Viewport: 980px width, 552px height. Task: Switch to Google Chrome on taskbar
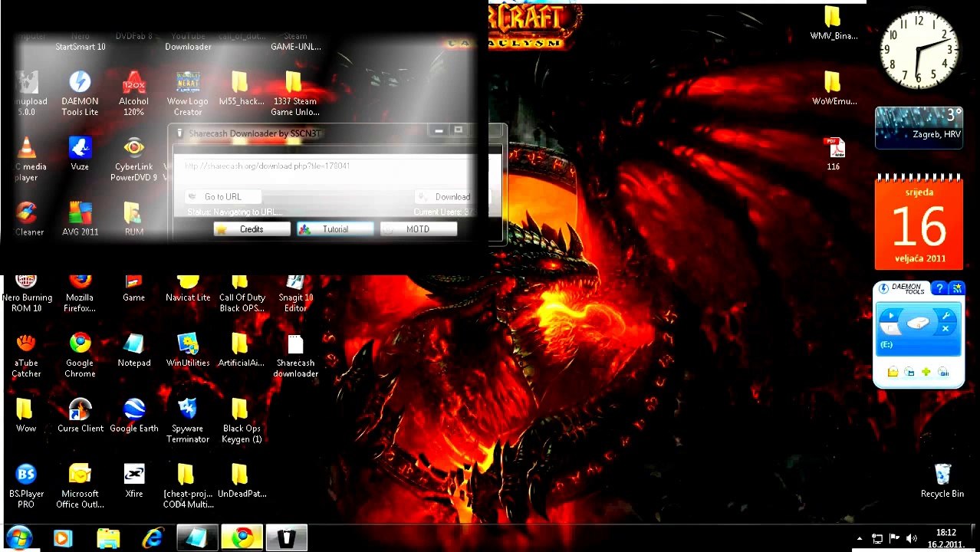point(242,538)
